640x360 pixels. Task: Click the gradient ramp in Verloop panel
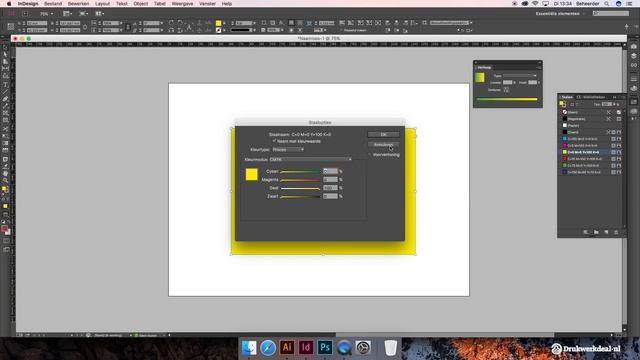click(507, 99)
